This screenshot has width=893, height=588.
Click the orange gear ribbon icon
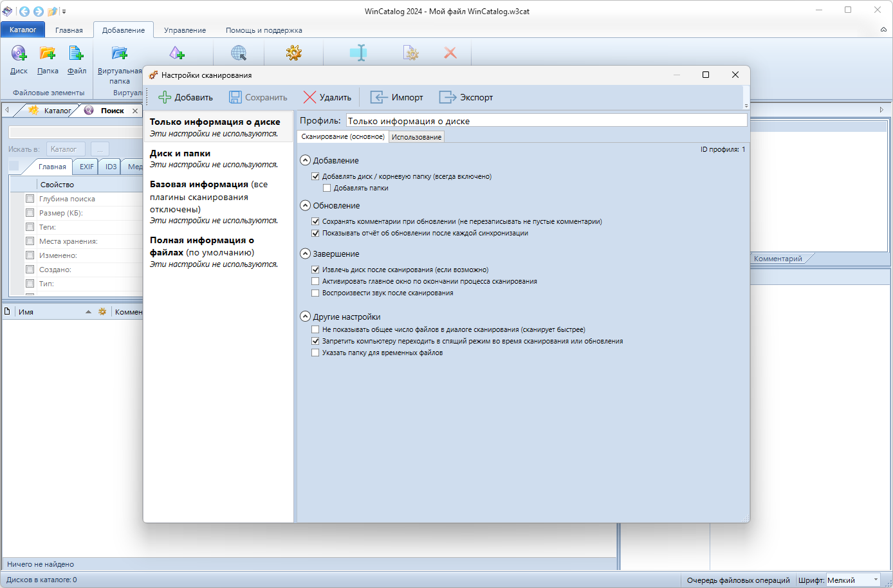coord(294,53)
